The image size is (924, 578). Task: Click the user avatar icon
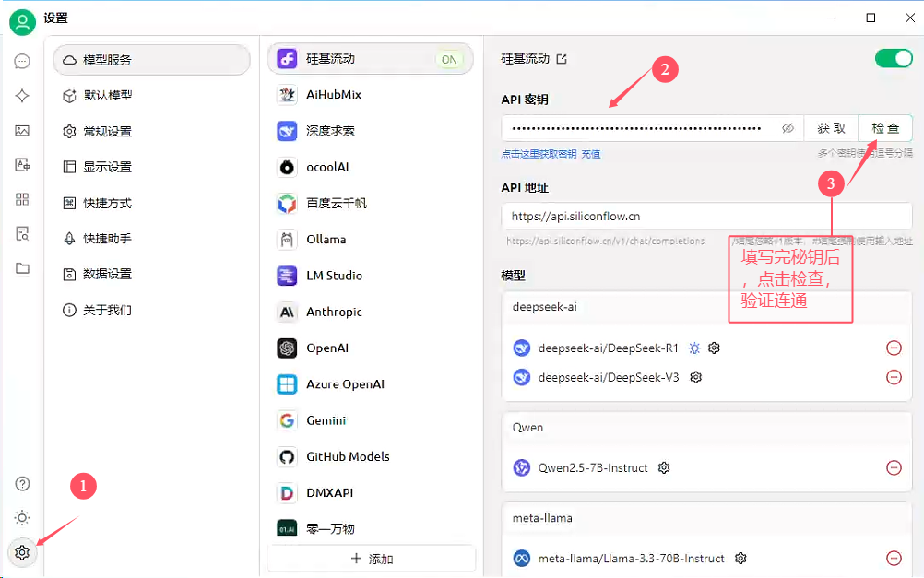coord(22,22)
